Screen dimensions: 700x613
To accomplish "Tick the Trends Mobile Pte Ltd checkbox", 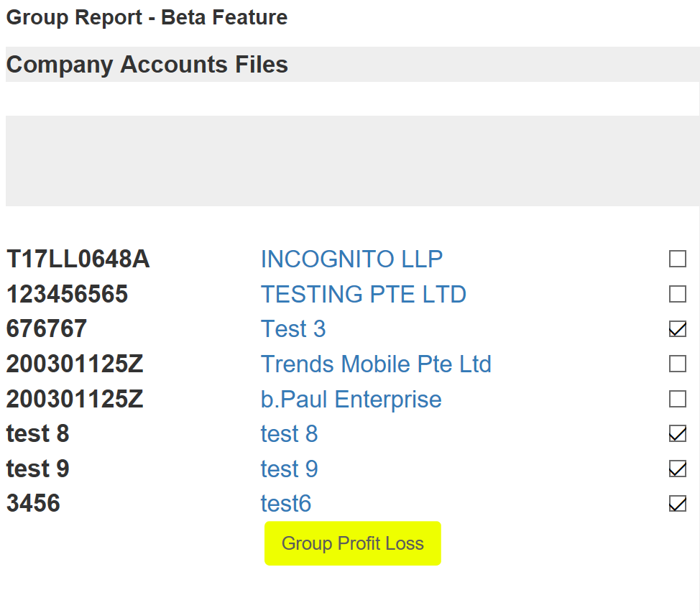I will click(x=677, y=364).
